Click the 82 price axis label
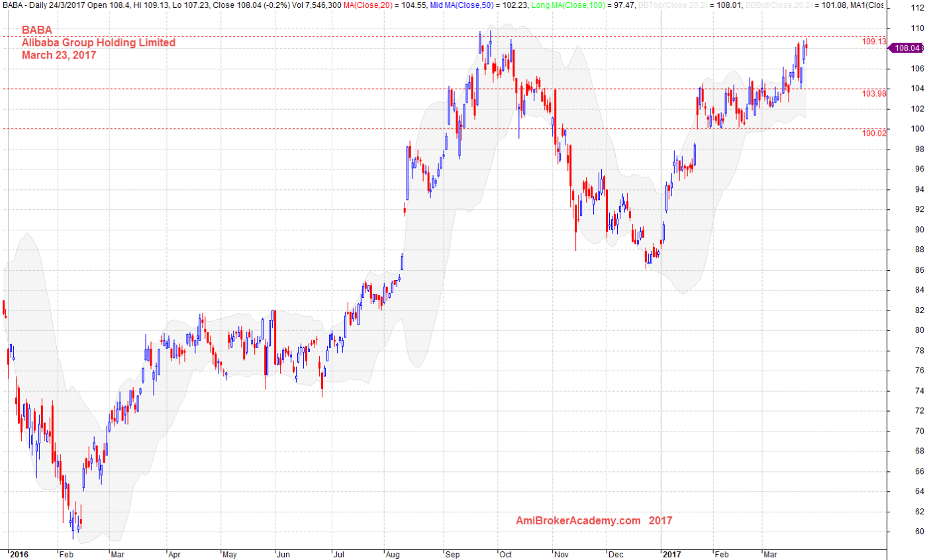Screen dimensions: 927x560 (920, 310)
